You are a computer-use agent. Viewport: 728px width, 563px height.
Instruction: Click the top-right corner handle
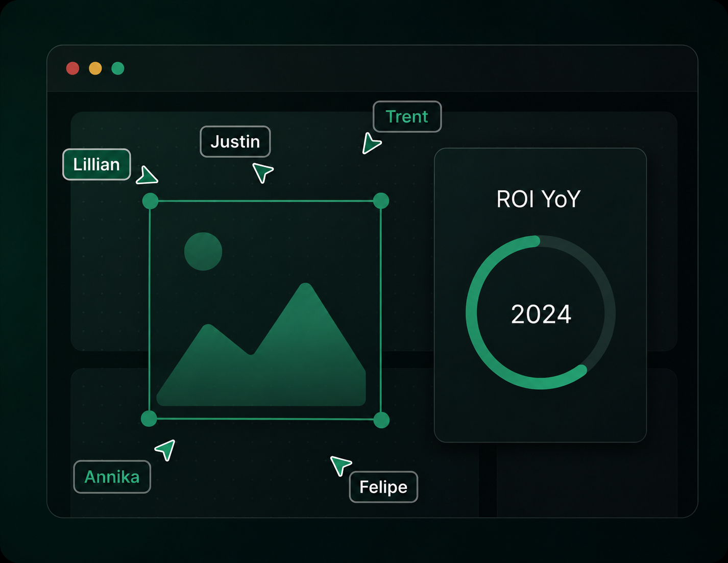381,201
